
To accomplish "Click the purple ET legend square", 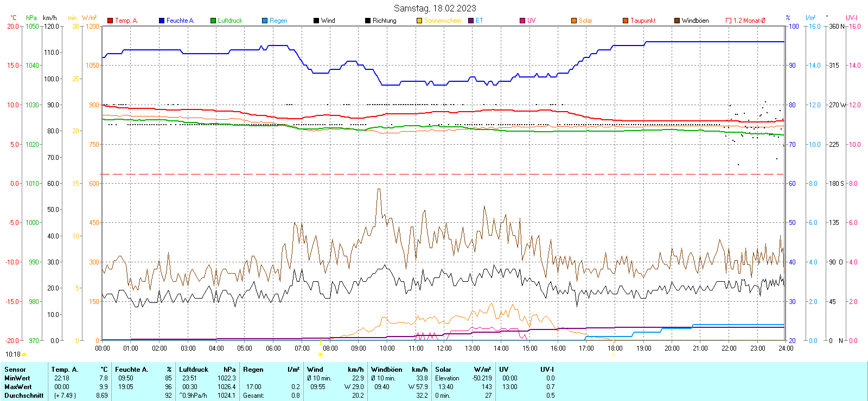I will click(x=471, y=21).
